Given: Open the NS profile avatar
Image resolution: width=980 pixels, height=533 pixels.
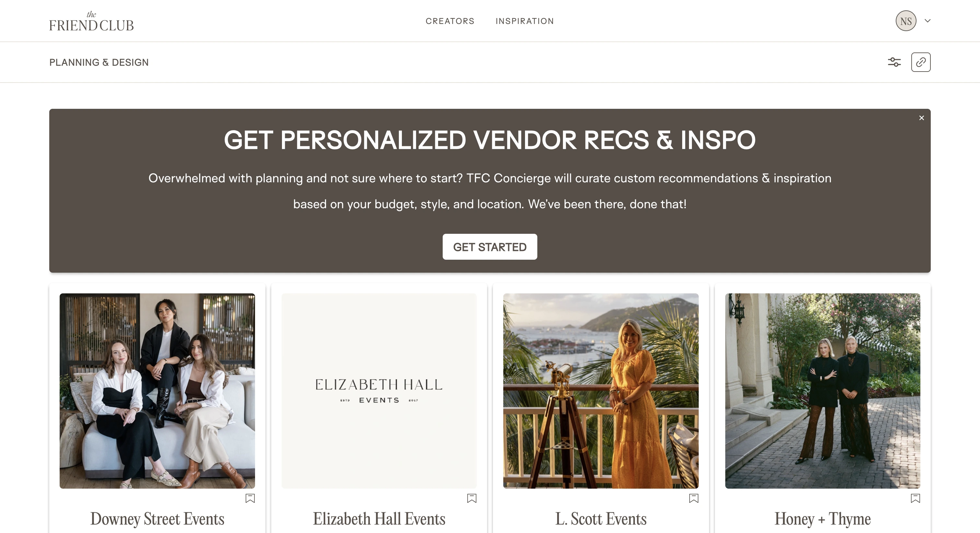Looking at the screenshot, I should tap(906, 21).
